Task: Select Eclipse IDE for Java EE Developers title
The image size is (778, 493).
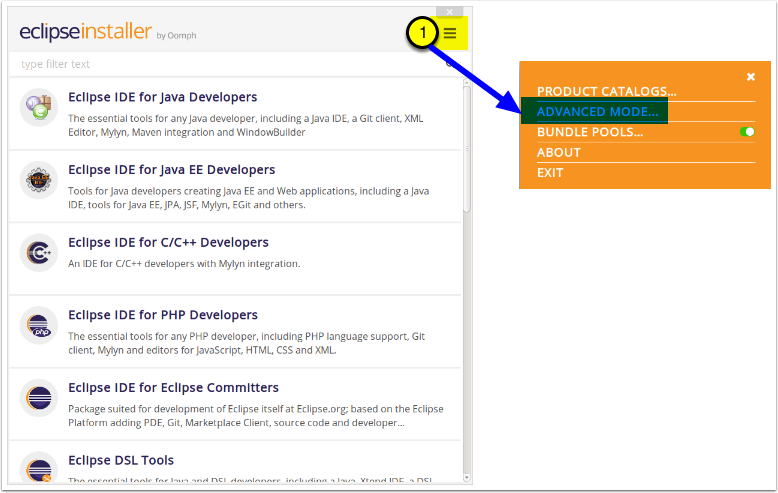Action: (172, 170)
